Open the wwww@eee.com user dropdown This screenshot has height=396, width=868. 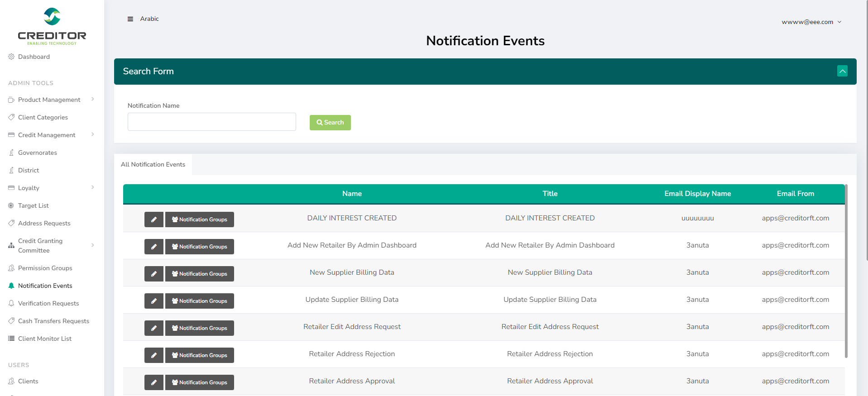811,22
